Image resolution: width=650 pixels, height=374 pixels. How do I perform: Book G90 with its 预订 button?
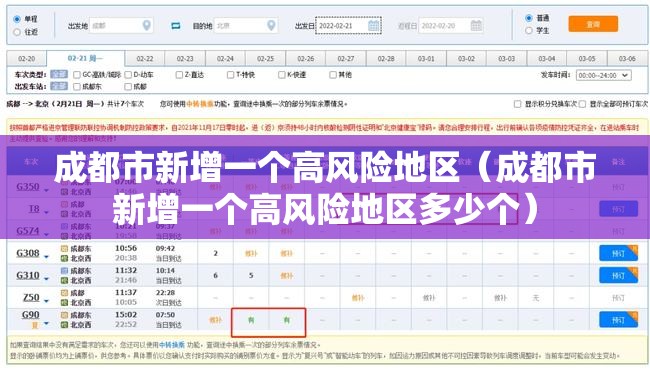pyautogui.click(x=618, y=320)
